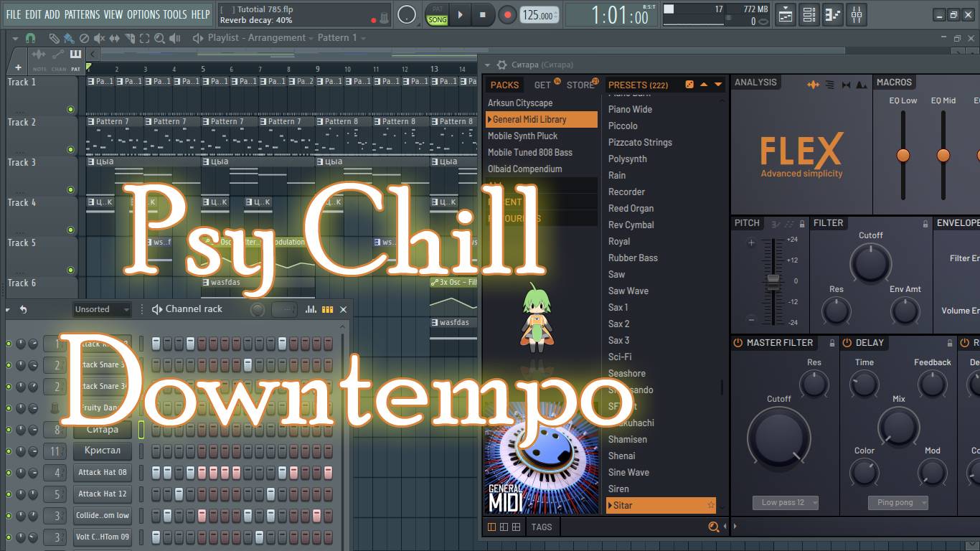Select the Кристал channel button
Image resolution: width=980 pixels, height=551 pixels.
tap(103, 451)
